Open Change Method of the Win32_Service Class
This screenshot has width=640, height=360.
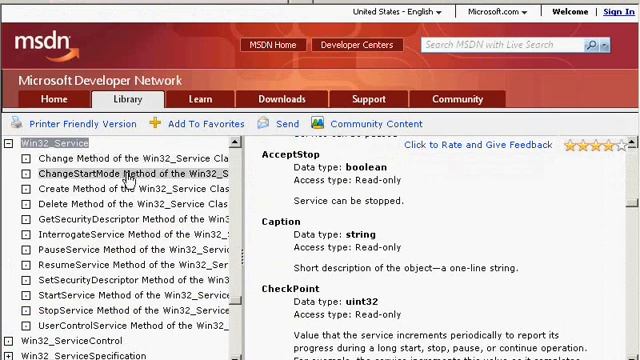(133, 158)
